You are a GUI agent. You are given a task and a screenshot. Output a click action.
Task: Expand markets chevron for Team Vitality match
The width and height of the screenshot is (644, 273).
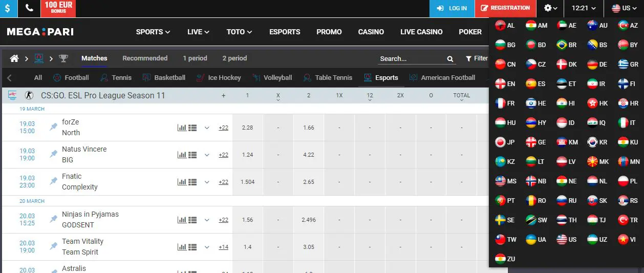point(207,247)
